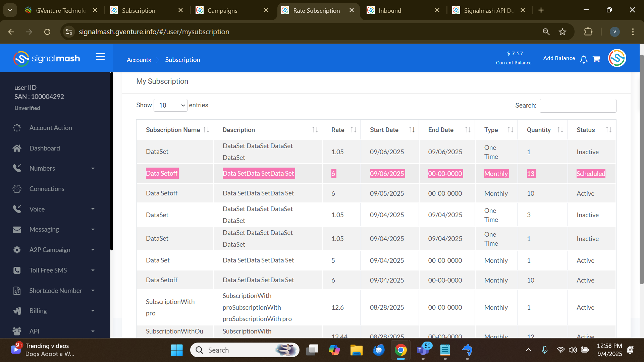Bookmark page with star icon
The height and width of the screenshot is (362, 644).
(562, 32)
